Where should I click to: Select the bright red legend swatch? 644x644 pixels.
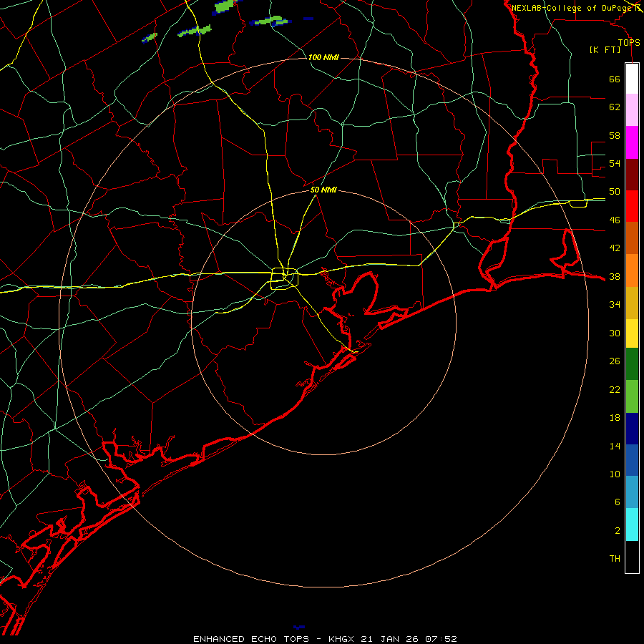(632, 207)
